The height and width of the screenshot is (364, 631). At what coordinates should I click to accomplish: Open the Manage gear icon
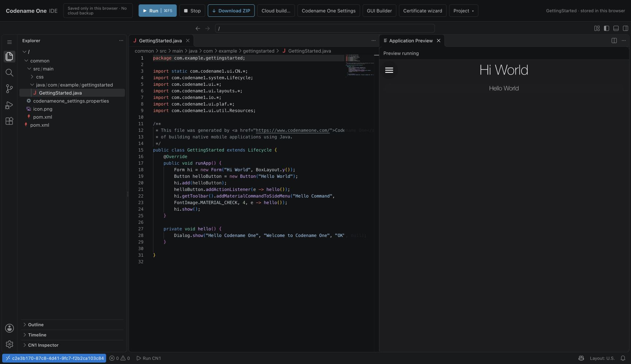9,344
